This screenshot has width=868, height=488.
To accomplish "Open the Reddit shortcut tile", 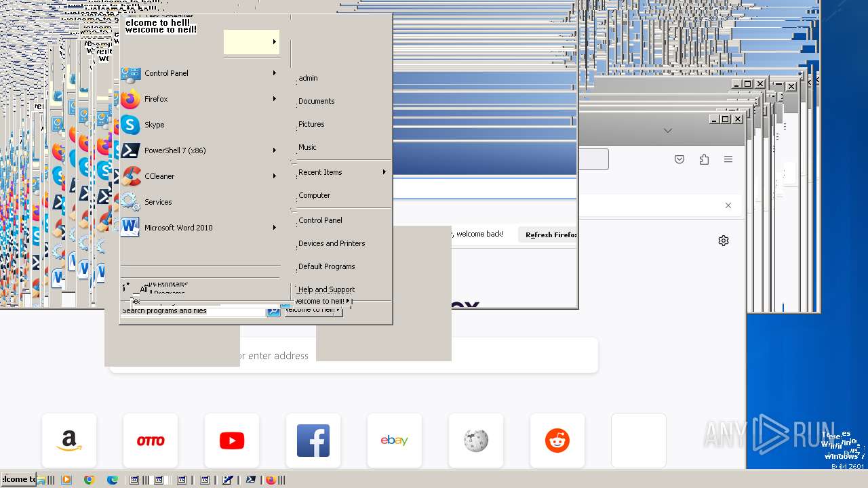I will point(557,441).
